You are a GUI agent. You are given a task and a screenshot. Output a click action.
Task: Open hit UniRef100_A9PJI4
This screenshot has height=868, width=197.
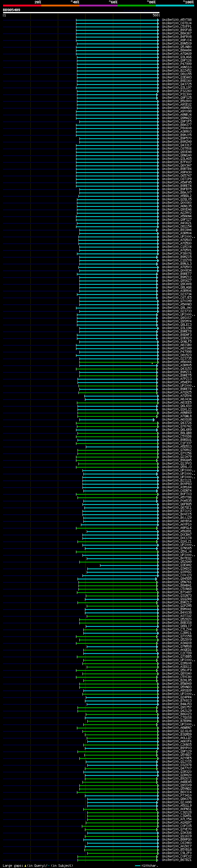tap(177, 40)
